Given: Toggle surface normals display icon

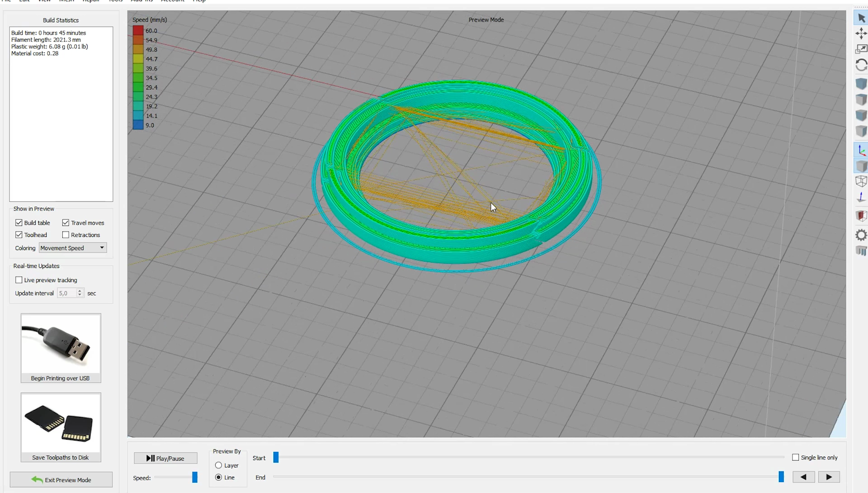Looking at the screenshot, I should pos(861,197).
